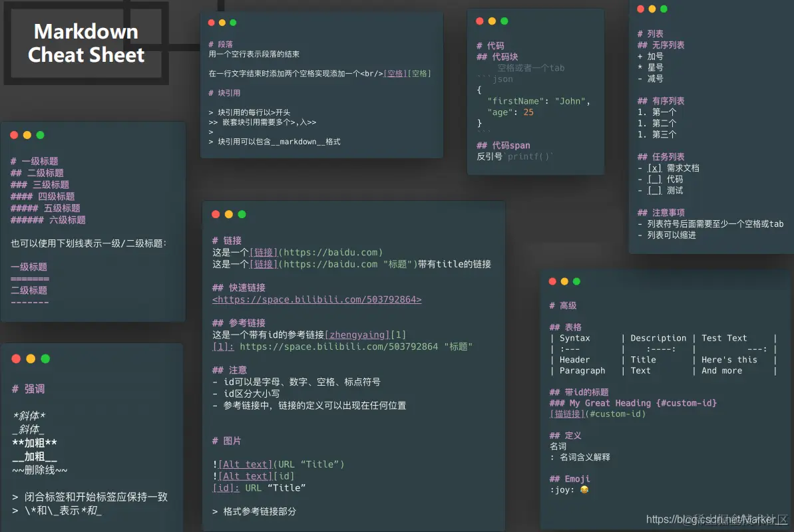The image size is (794, 532).
Task: Click the '# 高级' heading
Action: (563, 305)
